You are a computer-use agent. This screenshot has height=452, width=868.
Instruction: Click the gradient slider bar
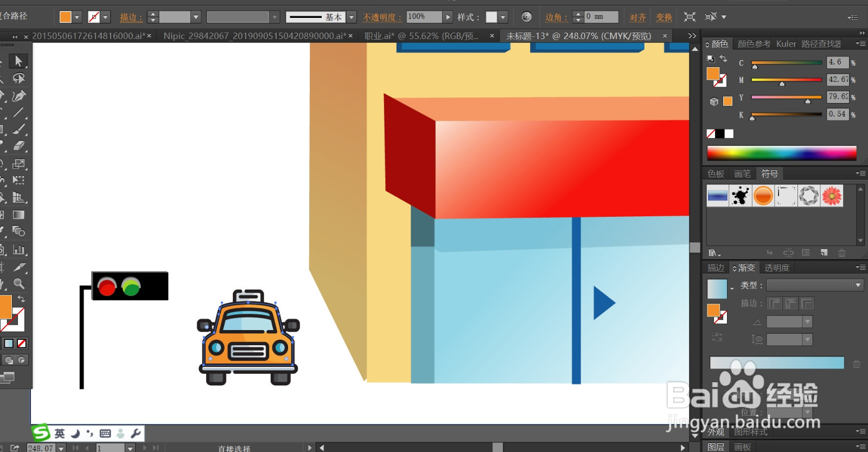777,363
